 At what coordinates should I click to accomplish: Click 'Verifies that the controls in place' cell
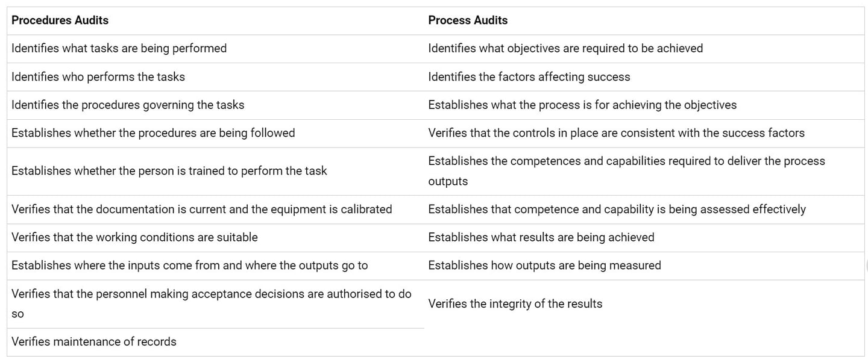click(x=644, y=133)
